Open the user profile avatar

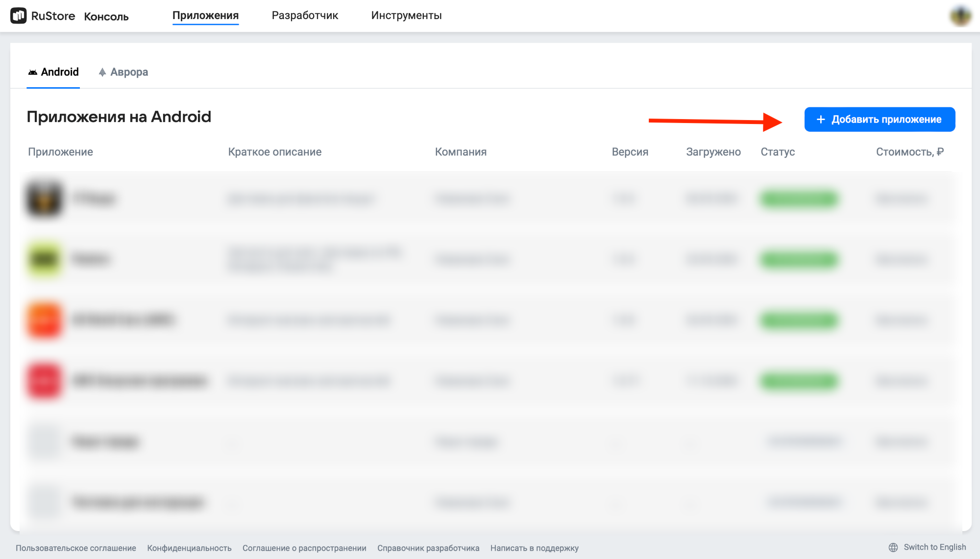[x=960, y=16]
